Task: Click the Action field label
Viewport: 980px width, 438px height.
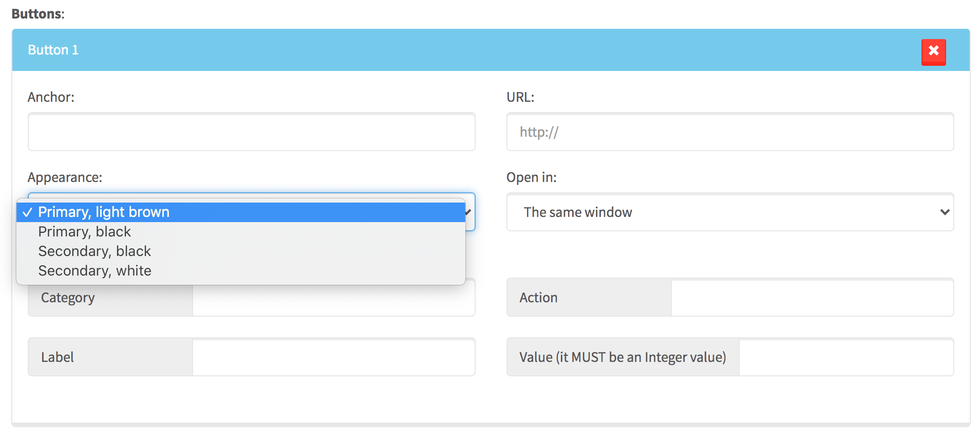Action: click(x=537, y=297)
